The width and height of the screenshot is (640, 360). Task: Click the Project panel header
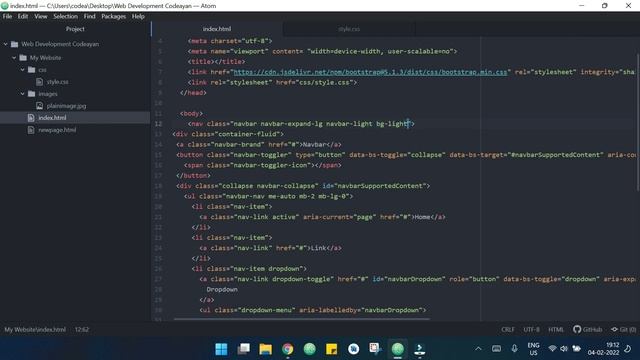coord(75,29)
